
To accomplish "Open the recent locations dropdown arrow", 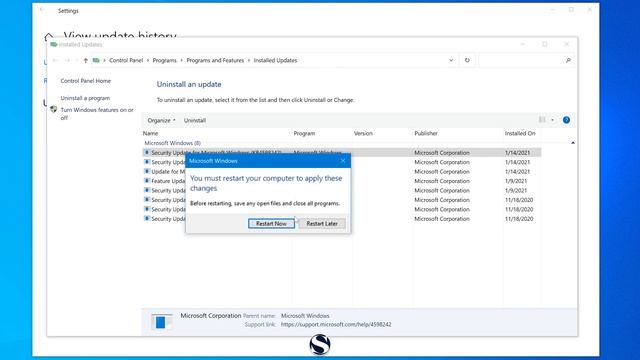I will [x=76, y=60].
